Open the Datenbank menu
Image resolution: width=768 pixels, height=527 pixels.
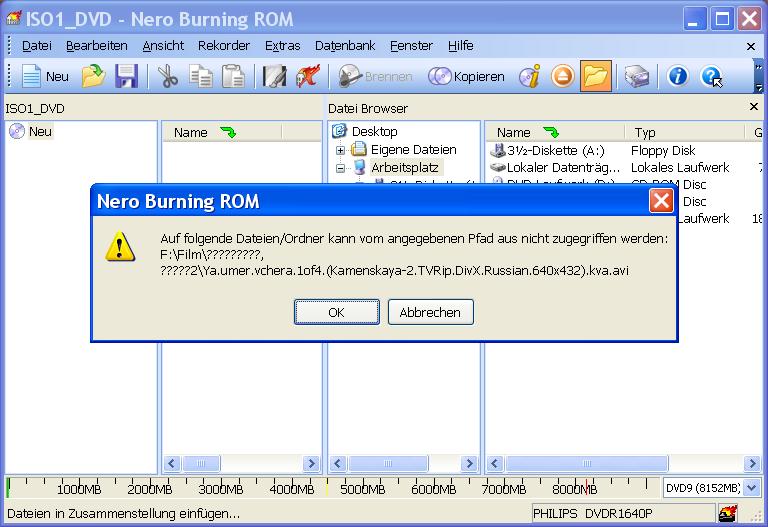click(345, 46)
